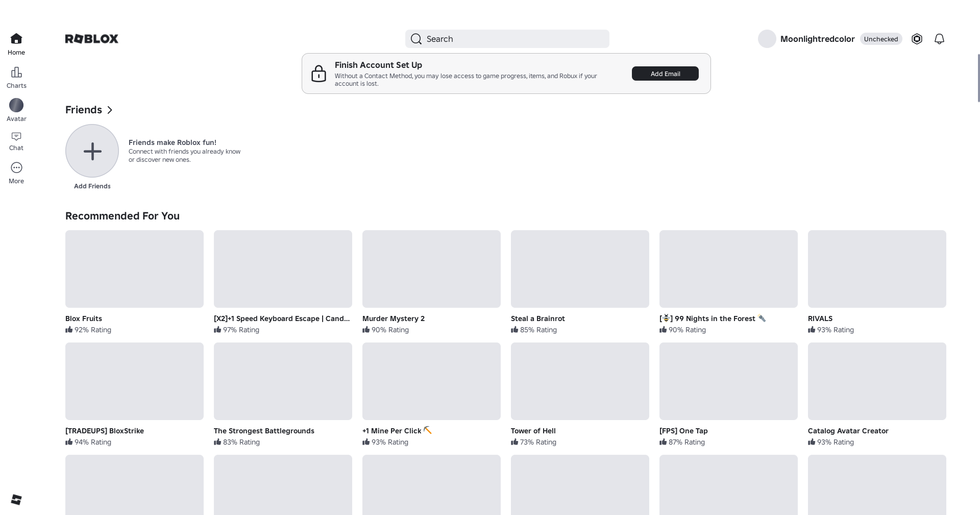Click the thumbs-up icon under Blox Fruits
980x515 pixels.
click(x=69, y=330)
